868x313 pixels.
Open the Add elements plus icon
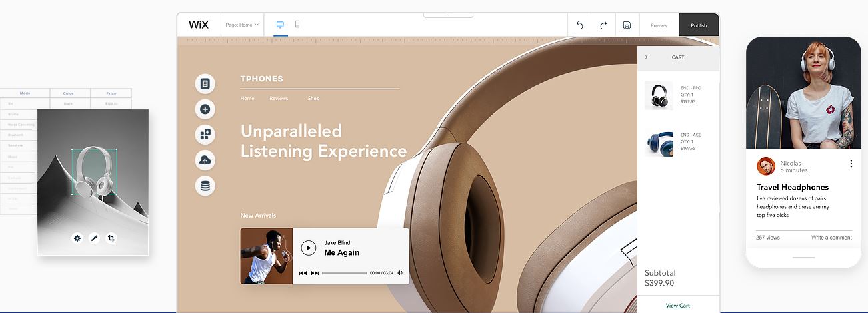point(205,109)
